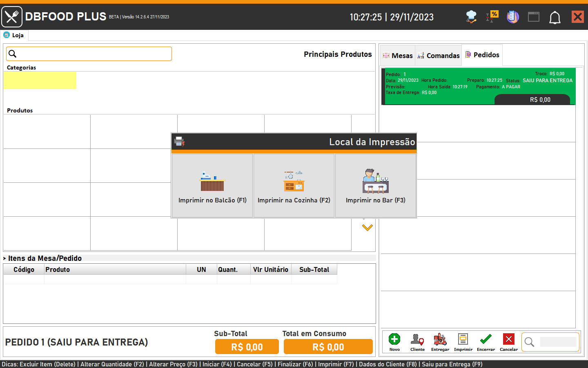Click the Finalizar (F6) tip
This screenshot has height=368, width=588.
point(295,364)
